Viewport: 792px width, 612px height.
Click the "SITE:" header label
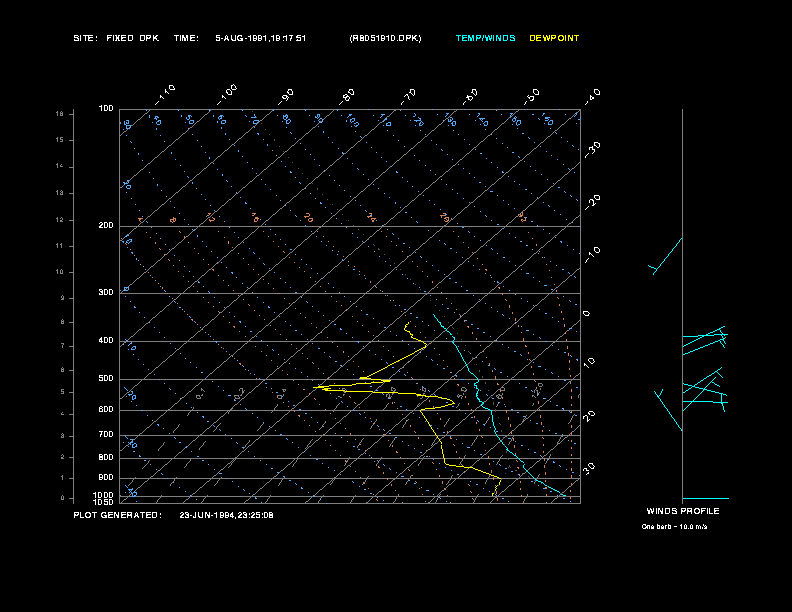pos(85,38)
